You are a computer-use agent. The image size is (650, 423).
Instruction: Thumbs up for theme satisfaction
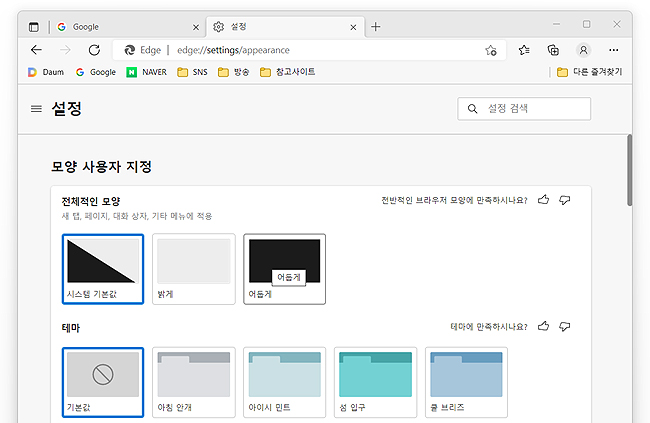[x=543, y=327]
